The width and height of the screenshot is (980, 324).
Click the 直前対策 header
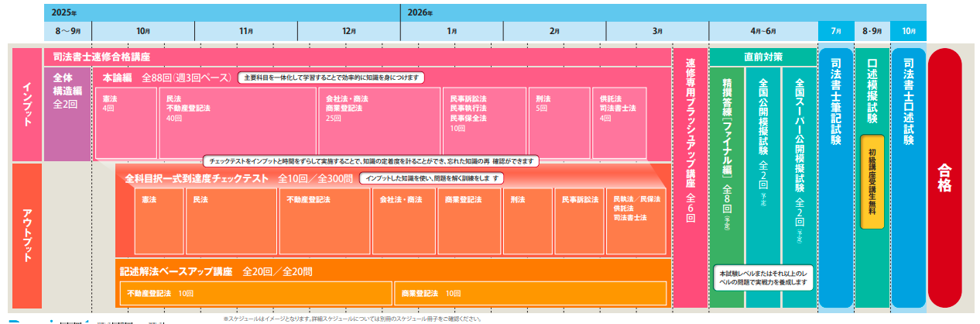coord(762,57)
